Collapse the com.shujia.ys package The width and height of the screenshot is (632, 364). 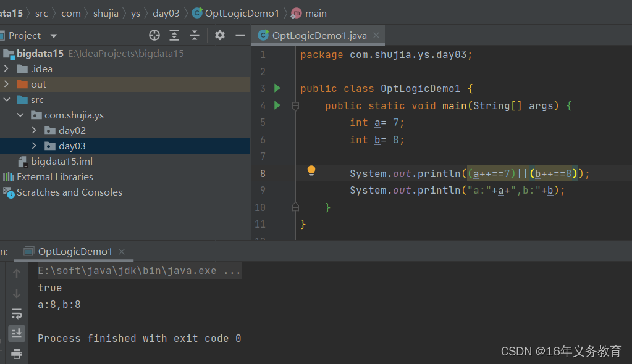[20, 115]
